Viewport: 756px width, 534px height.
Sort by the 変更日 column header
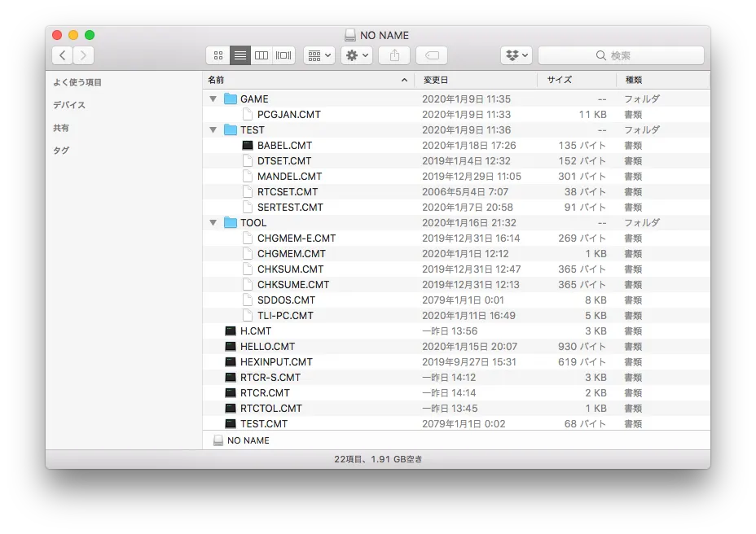click(476, 80)
